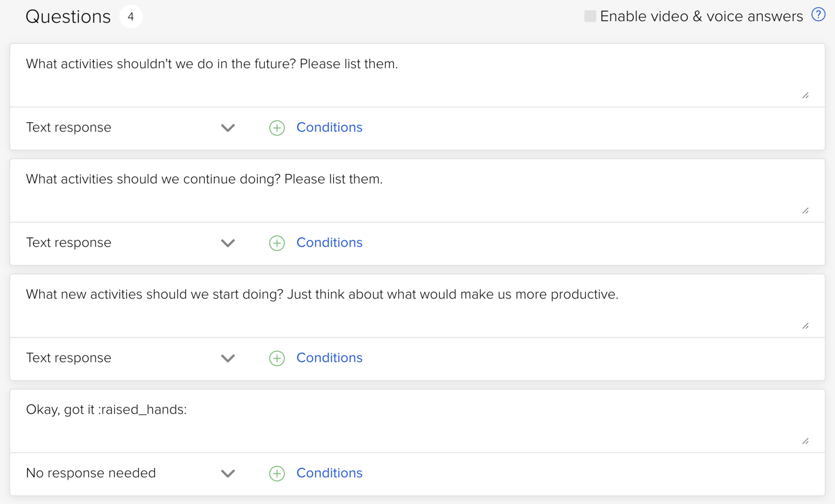Click resize handle of 'Okay, got it' textarea
Image resolution: width=835 pixels, height=504 pixels.
pyautogui.click(x=805, y=441)
